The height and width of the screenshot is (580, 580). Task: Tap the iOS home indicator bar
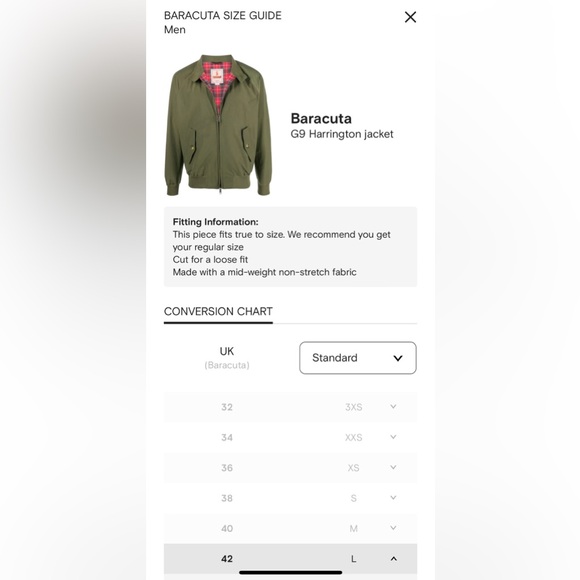coord(290,573)
